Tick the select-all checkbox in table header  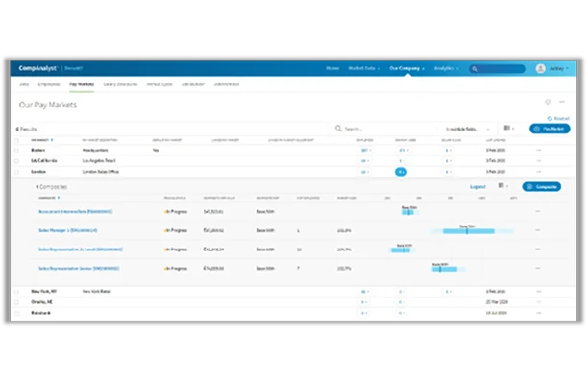click(16, 140)
